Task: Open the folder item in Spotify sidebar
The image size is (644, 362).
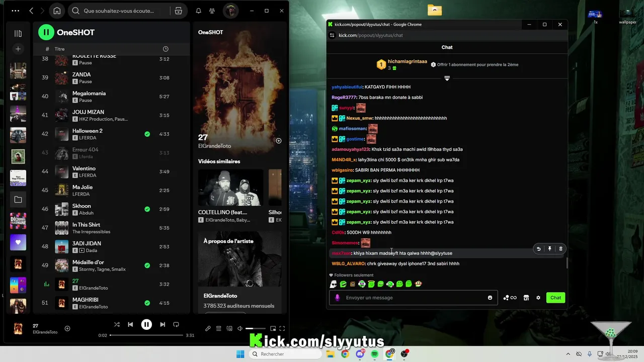Action: [18, 200]
